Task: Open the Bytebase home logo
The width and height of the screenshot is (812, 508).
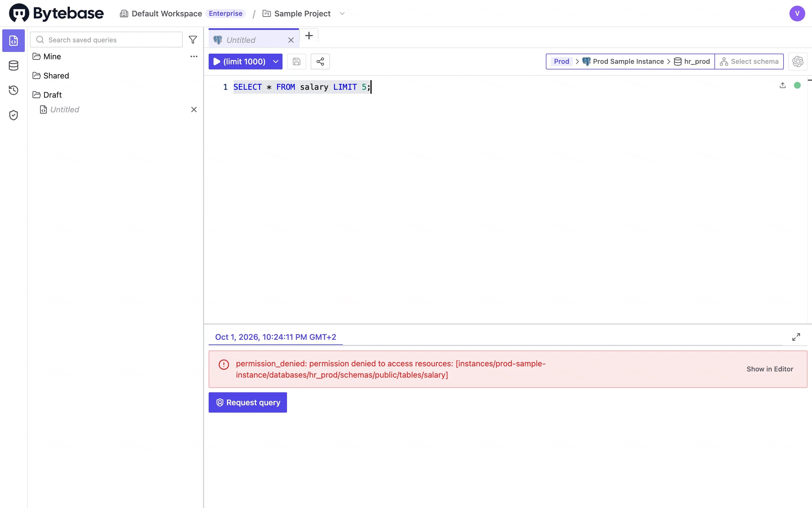Action: 56,13
